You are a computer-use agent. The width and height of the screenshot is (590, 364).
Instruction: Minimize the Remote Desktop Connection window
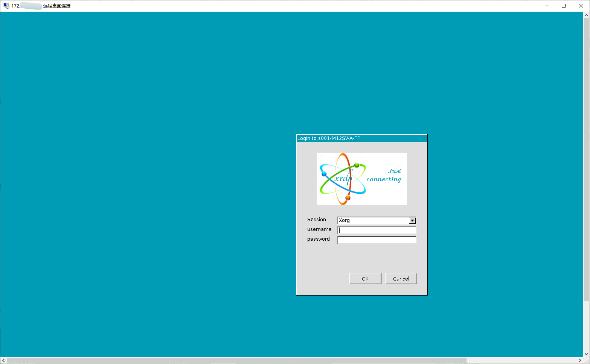tap(547, 6)
